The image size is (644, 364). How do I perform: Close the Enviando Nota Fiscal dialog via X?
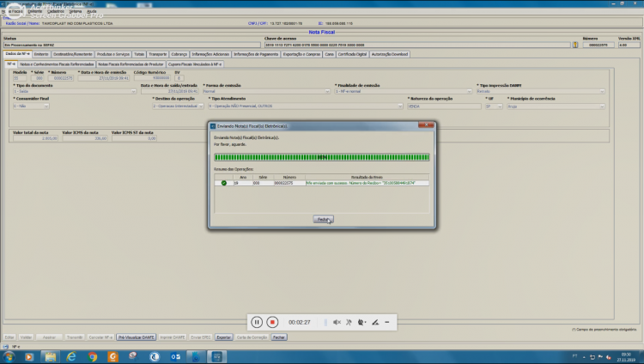click(426, 124)
